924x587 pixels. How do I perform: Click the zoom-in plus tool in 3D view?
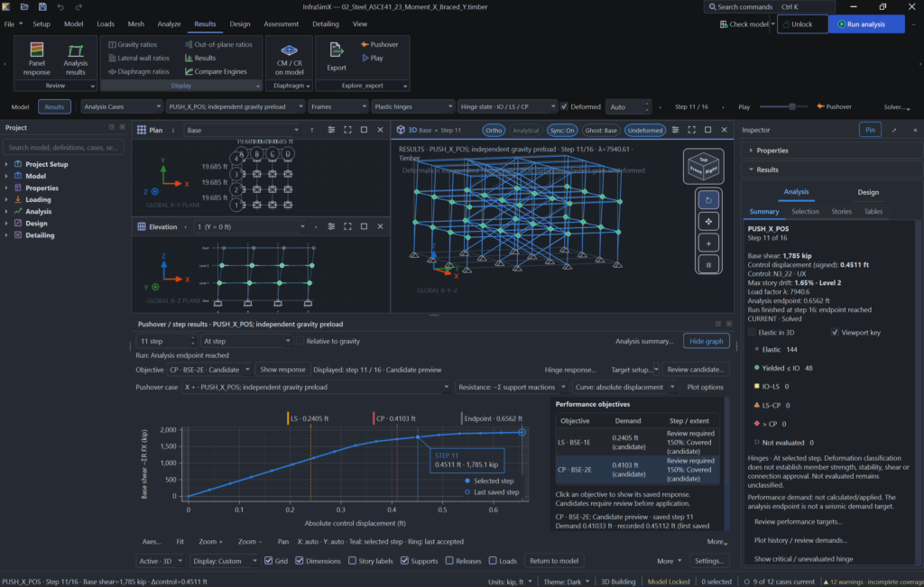(708, 243)
